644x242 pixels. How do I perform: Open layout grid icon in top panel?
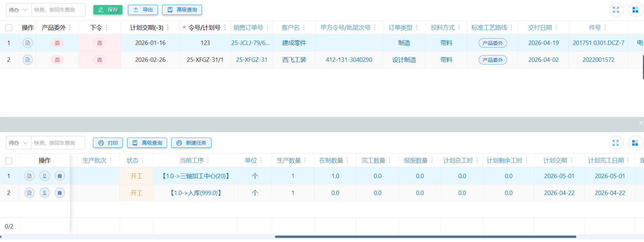click(x=635, y=10)
